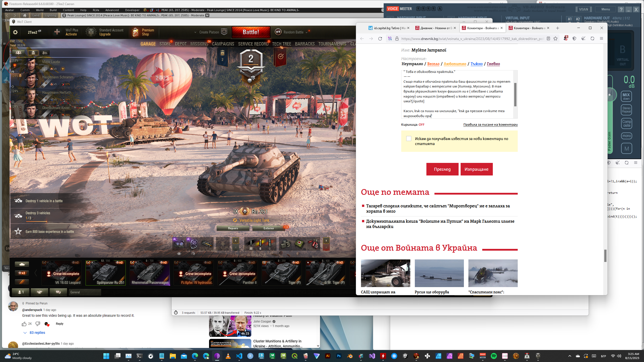
Task: Toggle the x2 bonus filter in carousel
Action: (x=22, y=273)
